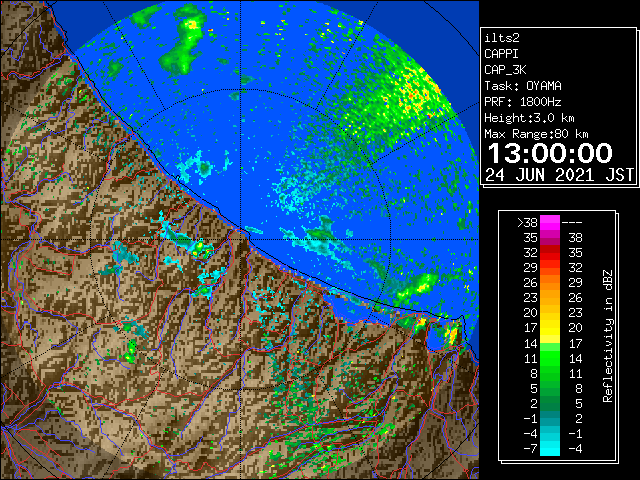Pick the cyan -7 to -4 legend swatch

tap(550, 448)
